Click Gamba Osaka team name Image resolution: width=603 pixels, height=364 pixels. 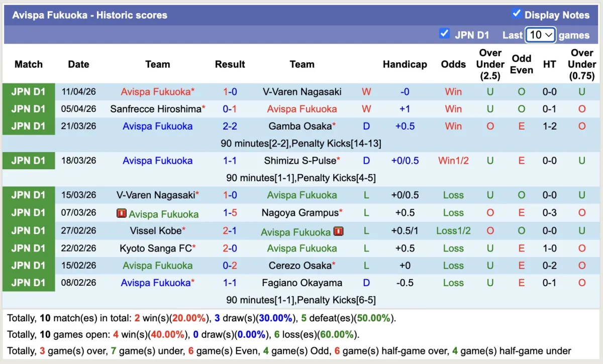300,126
